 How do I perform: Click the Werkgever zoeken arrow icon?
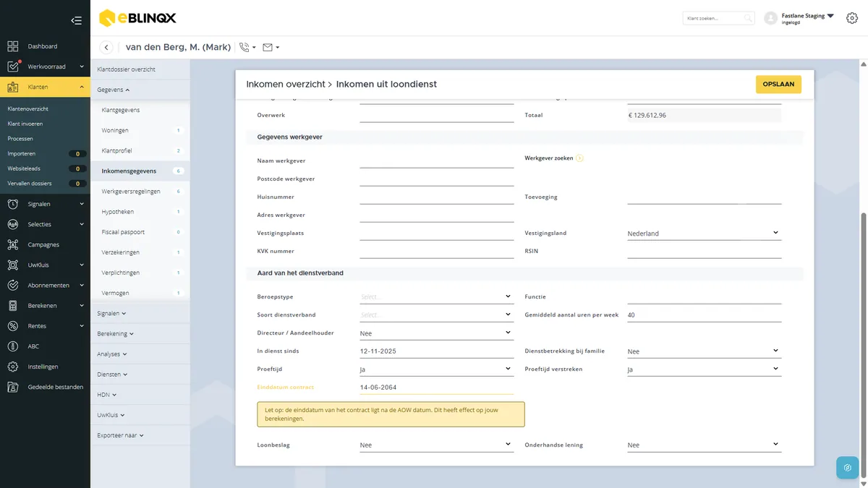point(580,158)
